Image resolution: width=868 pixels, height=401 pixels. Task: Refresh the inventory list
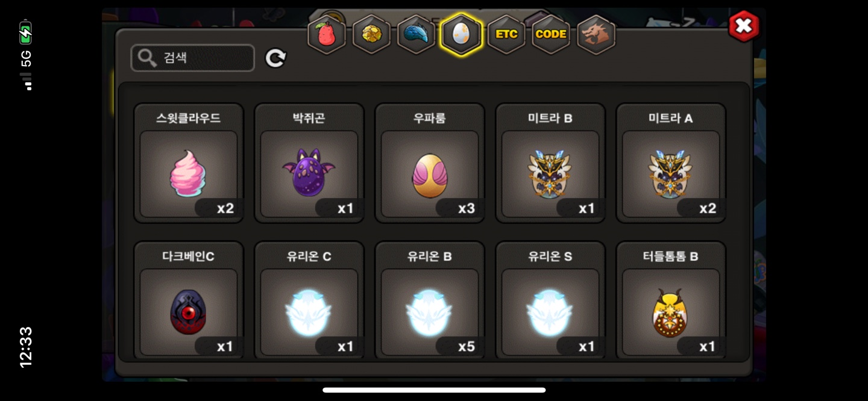coord(275,58)
